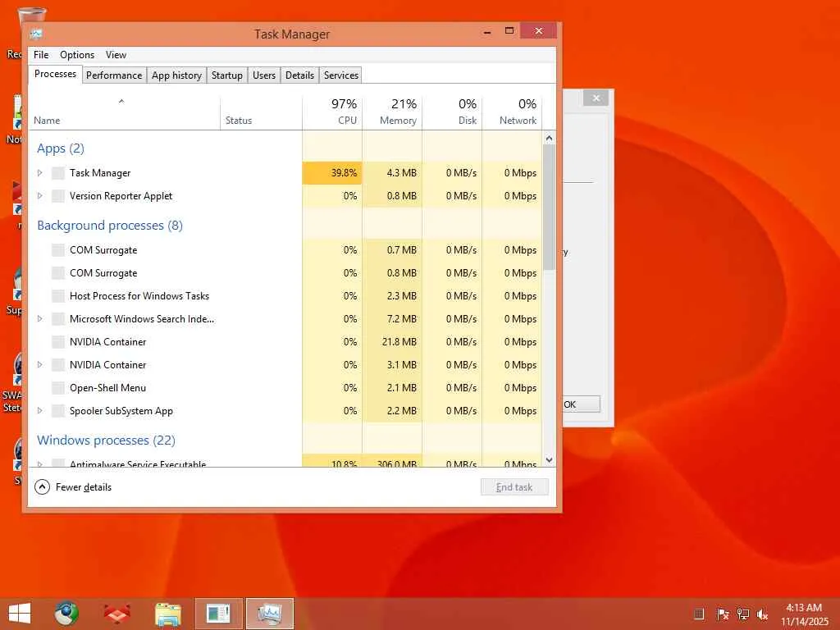Screen dimensions: 840x630
Task: Expand the Microsoft Windows Search Indexer row
Action: (39, 319)
